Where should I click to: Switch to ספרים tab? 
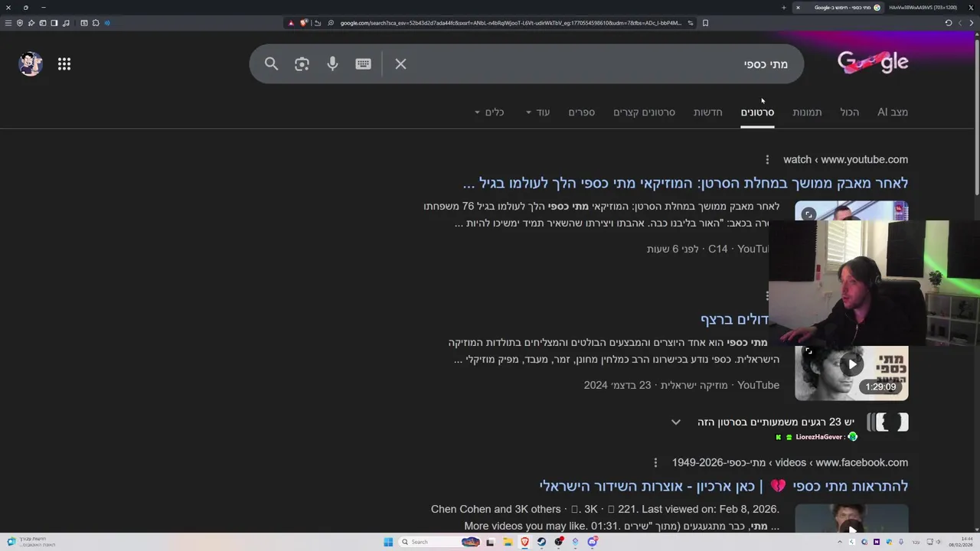(x=581, y=112)
